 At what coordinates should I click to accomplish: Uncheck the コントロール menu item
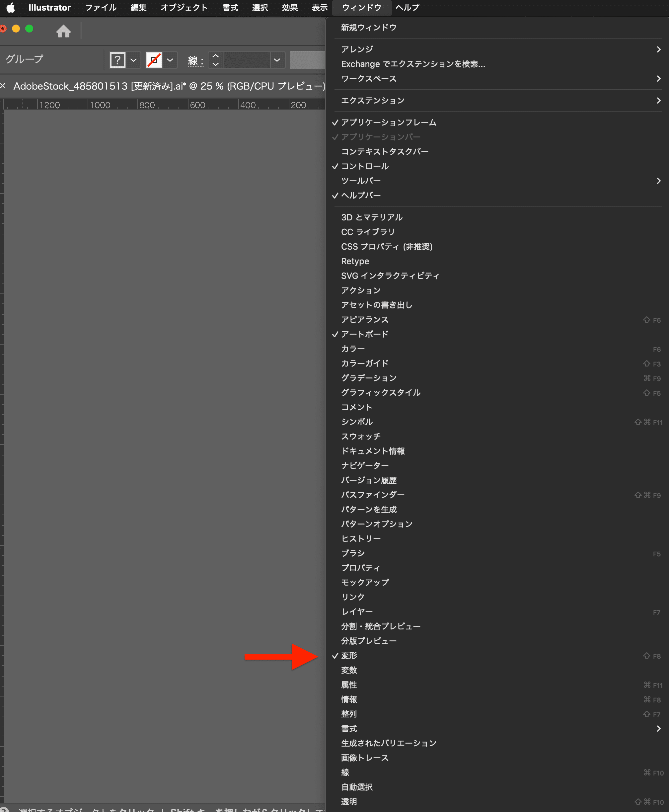coord(365,166)
